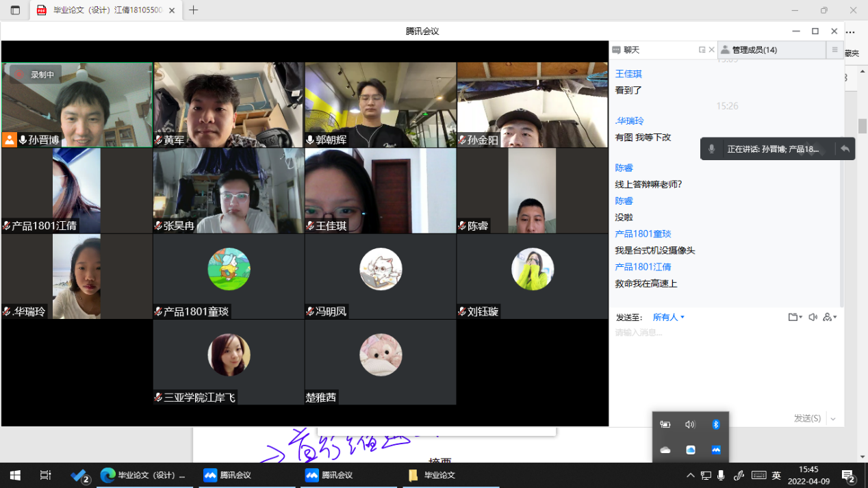
Task: Click the battery power icon in tray popup
Action: pos(665,424)
